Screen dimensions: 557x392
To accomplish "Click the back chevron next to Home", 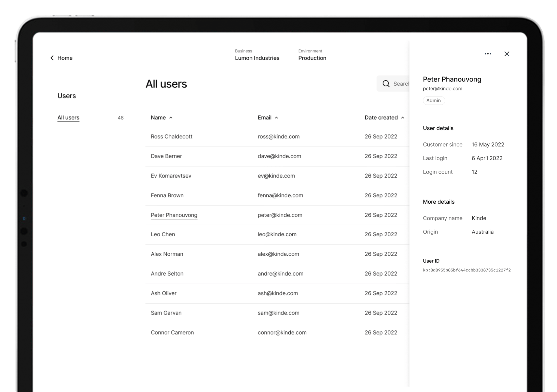I will coord(52,58).
